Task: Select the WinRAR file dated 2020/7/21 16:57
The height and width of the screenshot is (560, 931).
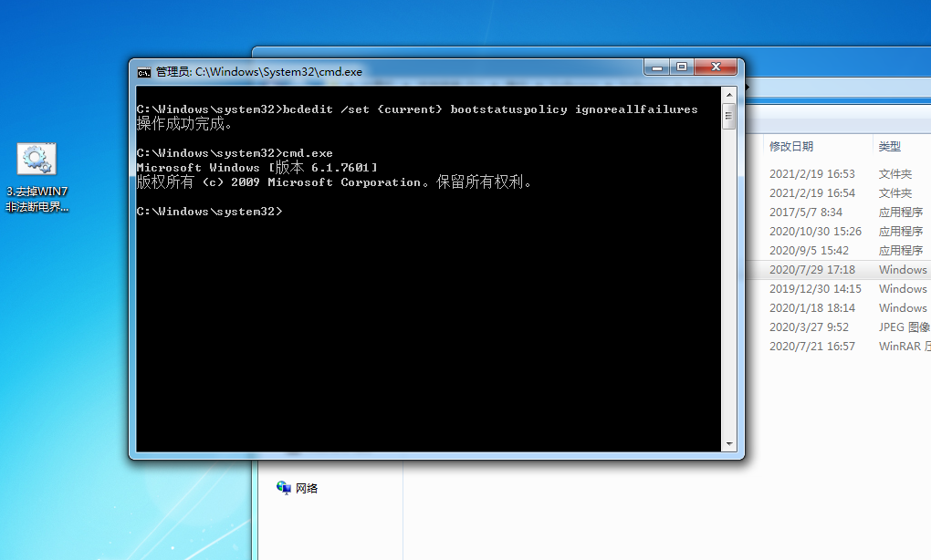Action: [812, 347]
